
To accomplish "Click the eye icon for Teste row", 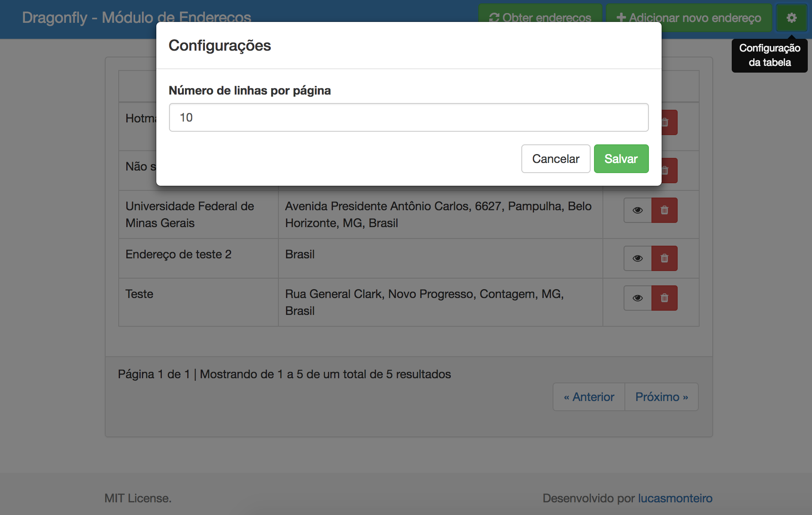I will tap(638, 298).
